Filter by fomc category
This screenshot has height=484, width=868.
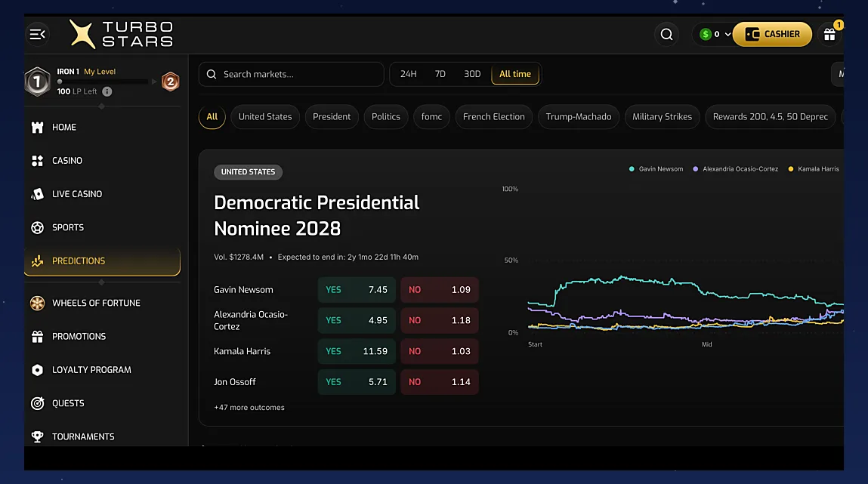click(x=431, y=117)
